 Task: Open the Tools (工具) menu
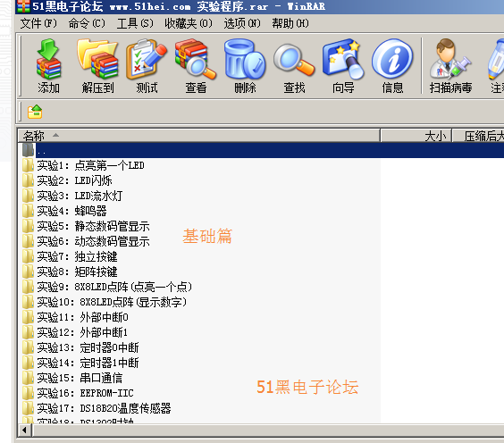[135, 23]
